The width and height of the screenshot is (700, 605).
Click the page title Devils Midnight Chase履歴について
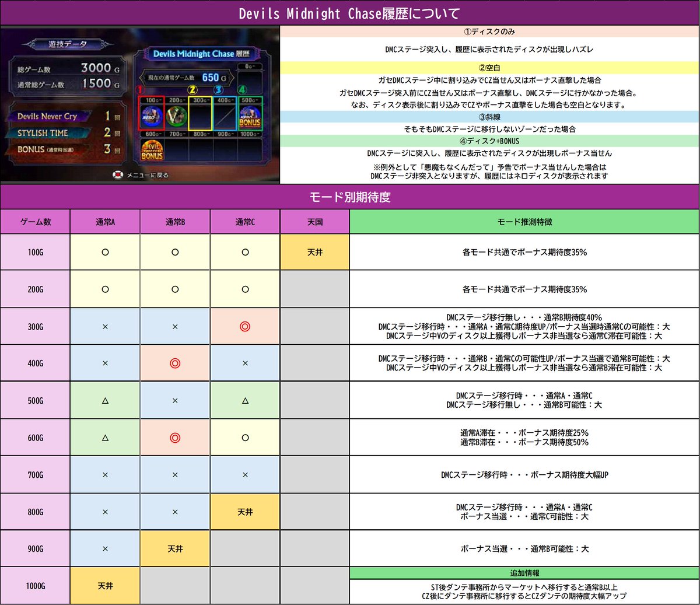(x=349, y=13)
